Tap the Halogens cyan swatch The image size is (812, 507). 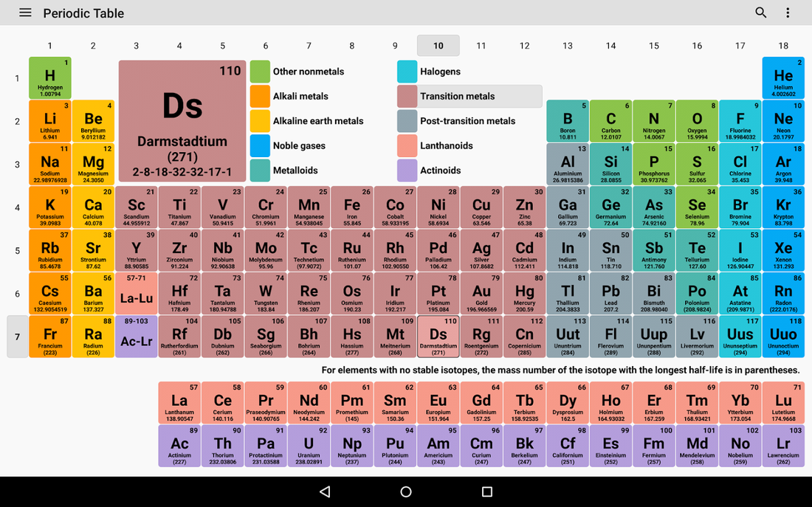pos(407,72)
